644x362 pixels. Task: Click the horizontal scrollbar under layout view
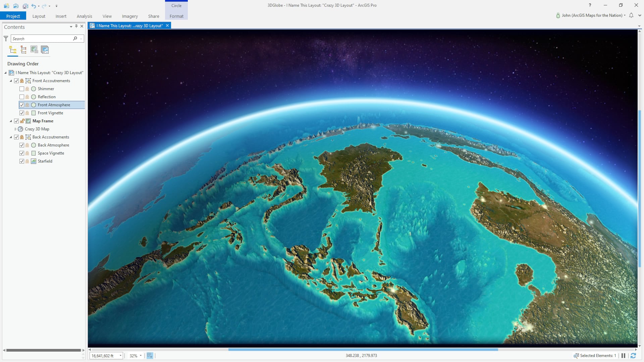[363, 350]
